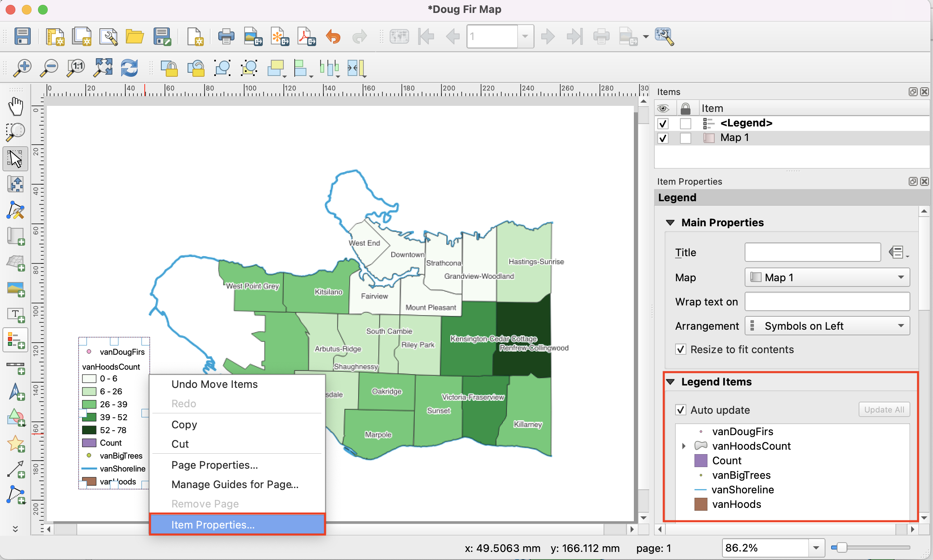The height and width of the screenshot is (560, 933).
Task: Click the Undo arrow in toolbar
Action: tap(333, 36)
